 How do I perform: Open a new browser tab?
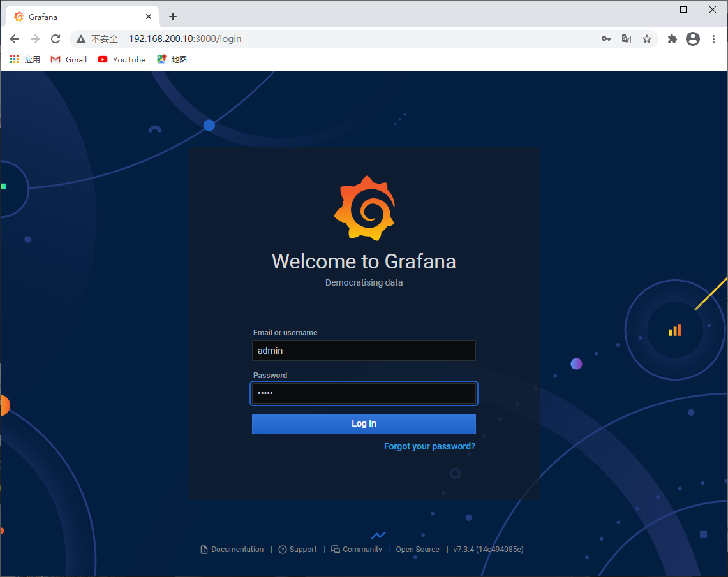click(x=173, y=17)
